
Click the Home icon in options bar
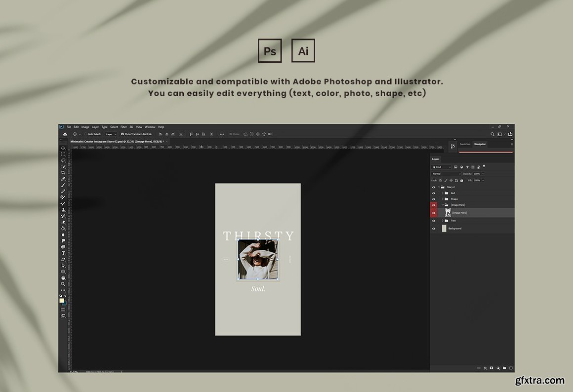tap(65, 134)
